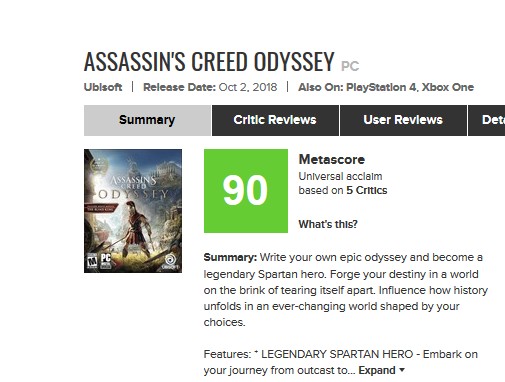Click the 5 Critics link
The width and height of the screenshot is (505, 382).
(367, 190)
